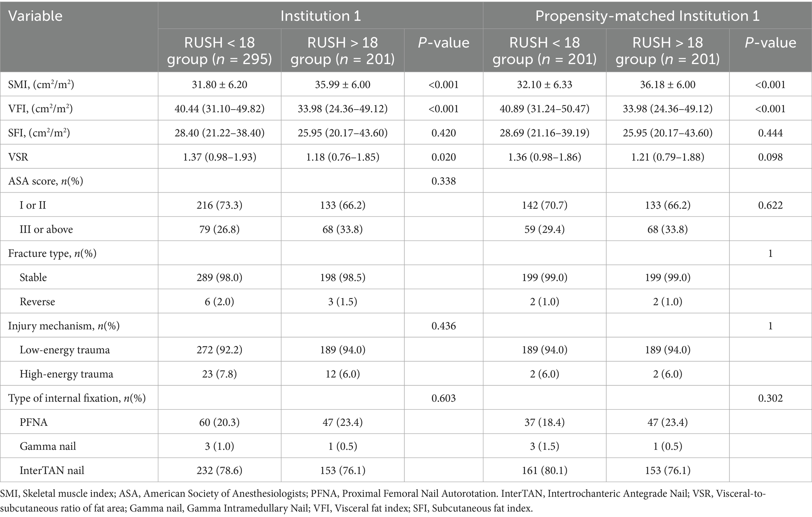Select the Propensity-matched Institution 1 header
Screen dimensions: 812x517
(647, 16)
